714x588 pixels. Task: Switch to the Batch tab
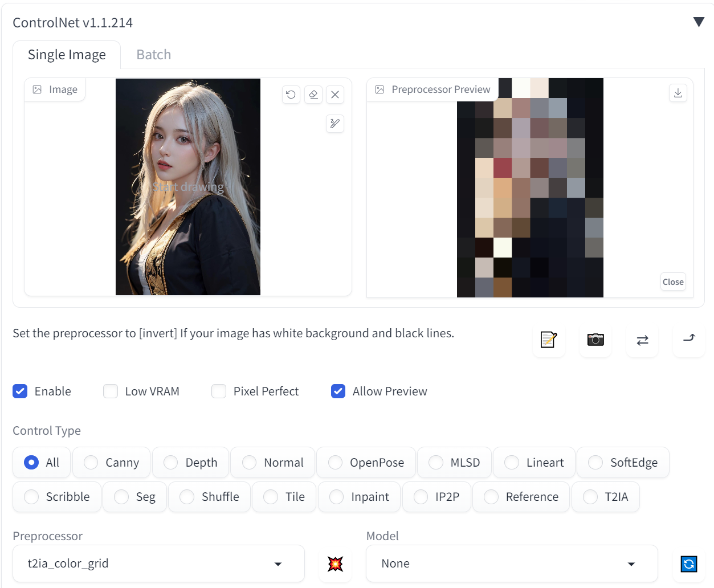153,55
